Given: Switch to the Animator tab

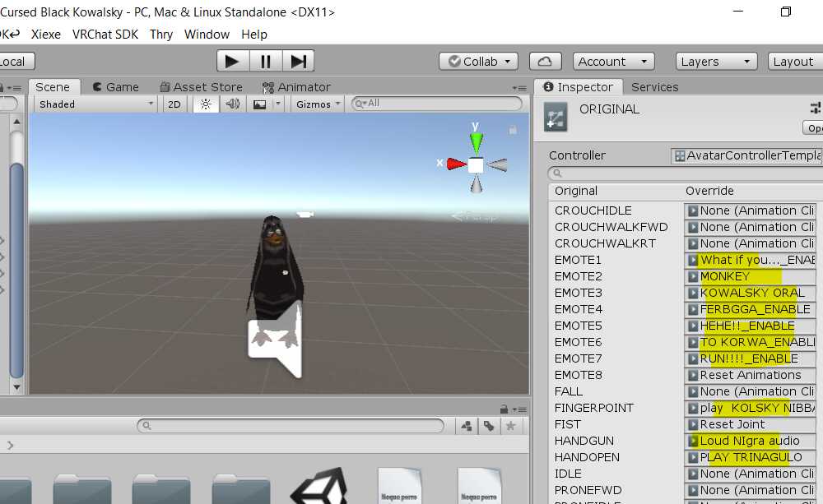Looking at the screenshot, I should click(x=296, y=87).
